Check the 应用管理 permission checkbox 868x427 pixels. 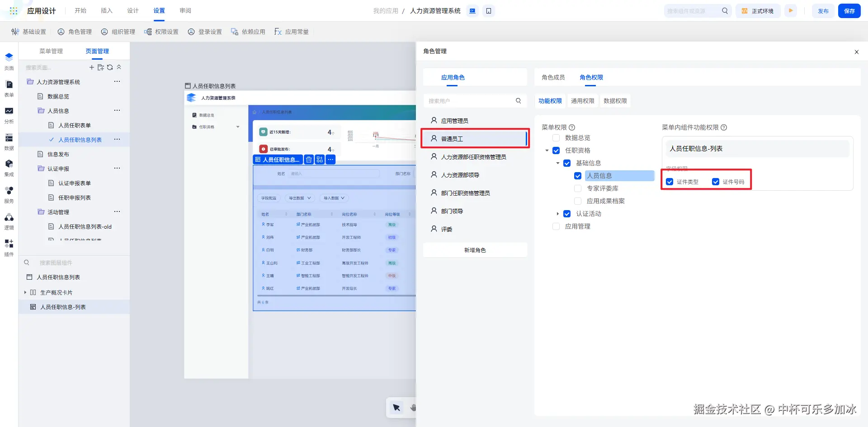coord(556,226)
